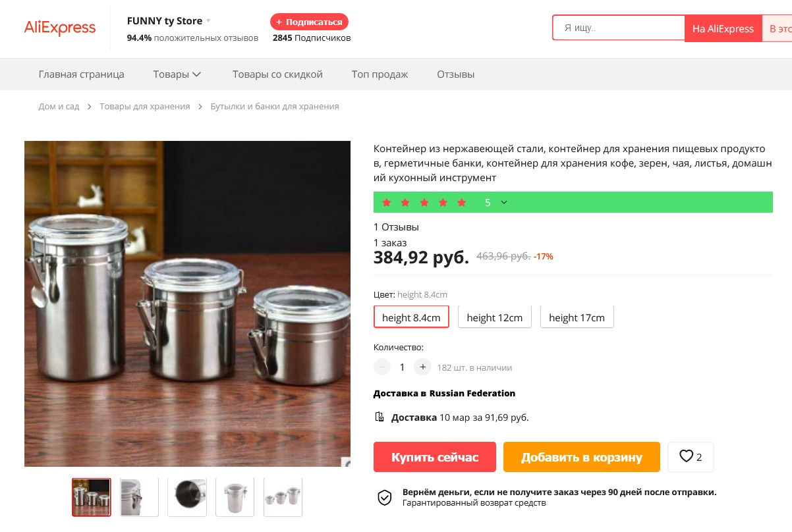Open the Товары dropdown menu

[177, 74]
